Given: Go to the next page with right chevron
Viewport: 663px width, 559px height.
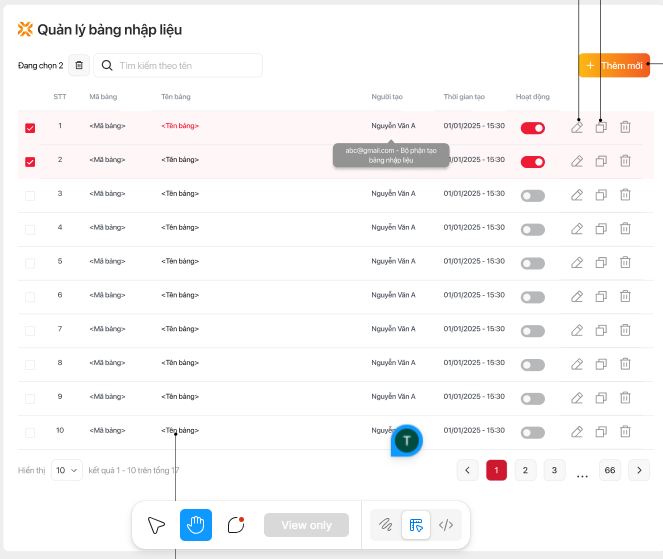Looking at the screenshot, I should tap(639, 470).
